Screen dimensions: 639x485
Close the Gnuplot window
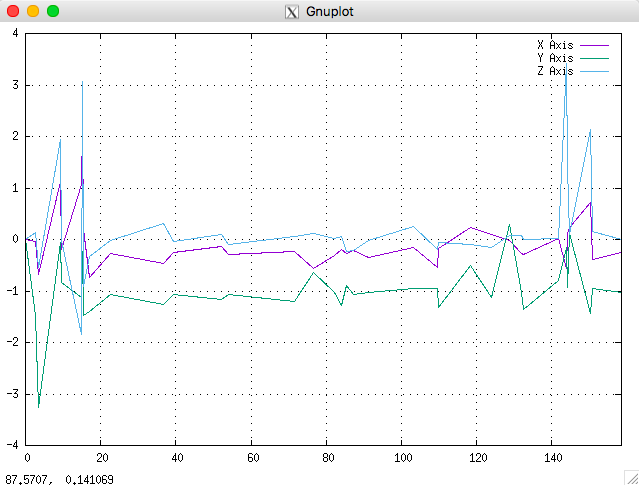tap(13, 11)
